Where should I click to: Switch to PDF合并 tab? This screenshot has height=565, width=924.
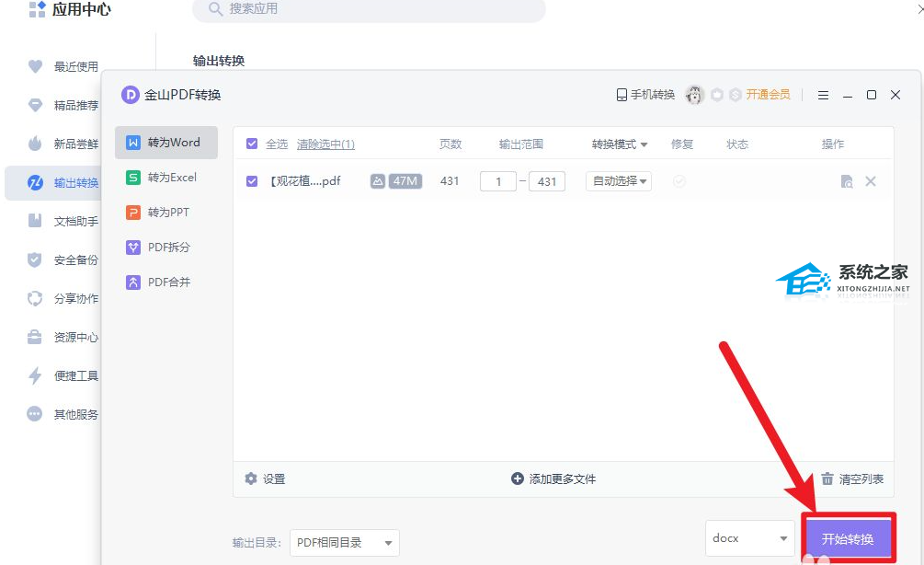point(166,282)
